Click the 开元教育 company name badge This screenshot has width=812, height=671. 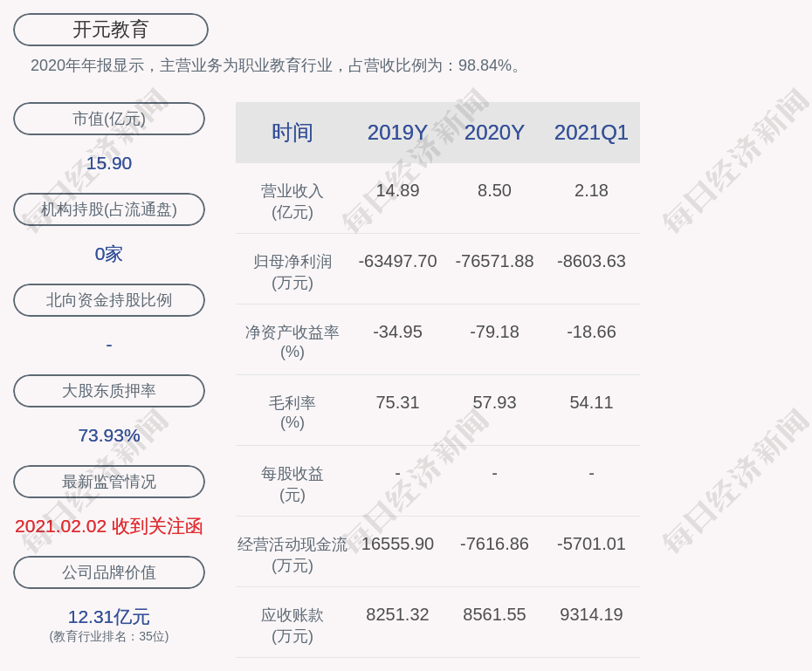click(109, 29)
